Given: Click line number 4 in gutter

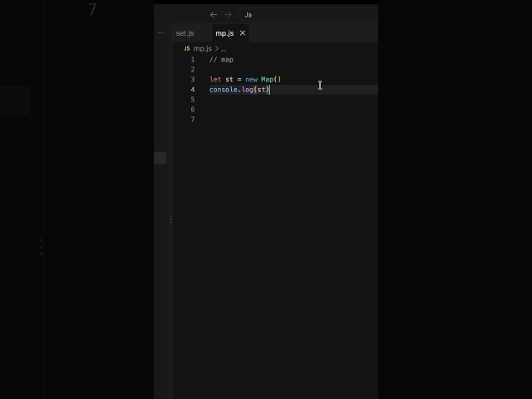Looking at the screenshot, I should [x=193, y=90].
